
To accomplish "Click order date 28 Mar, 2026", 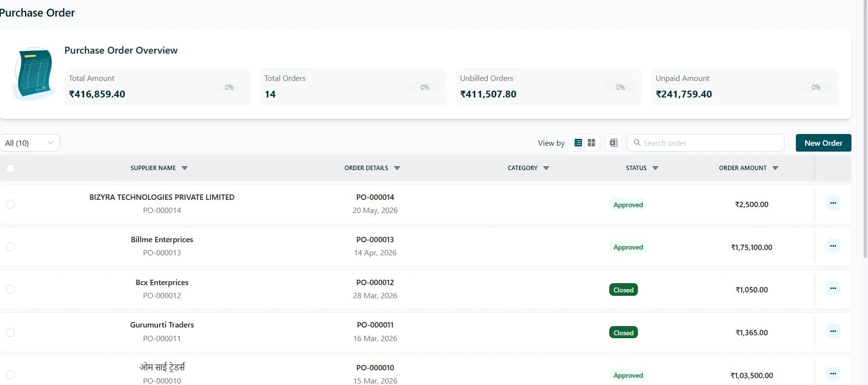I will point(375,296).
